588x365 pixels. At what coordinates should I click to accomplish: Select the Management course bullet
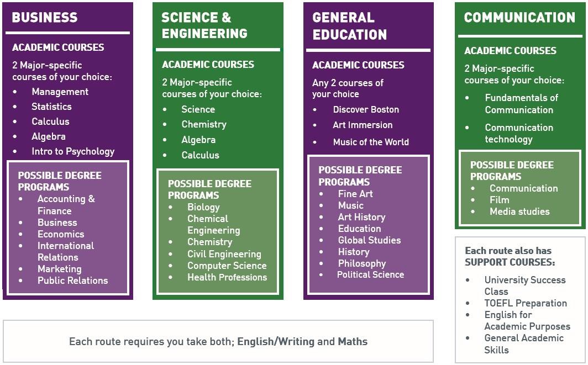click(60, 92)
